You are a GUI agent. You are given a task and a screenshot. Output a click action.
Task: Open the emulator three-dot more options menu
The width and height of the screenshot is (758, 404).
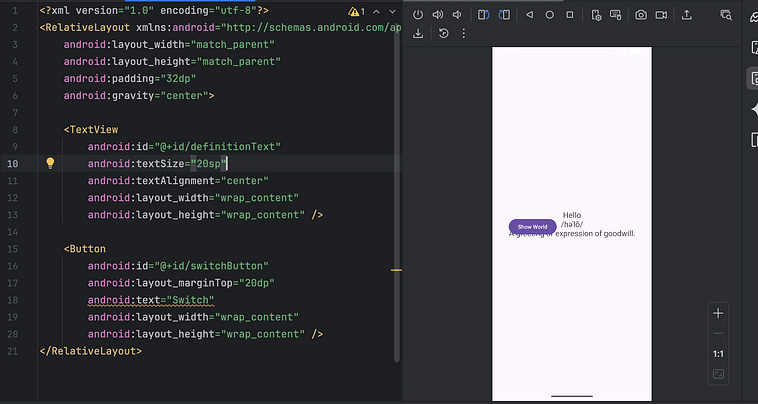[464, 33]
